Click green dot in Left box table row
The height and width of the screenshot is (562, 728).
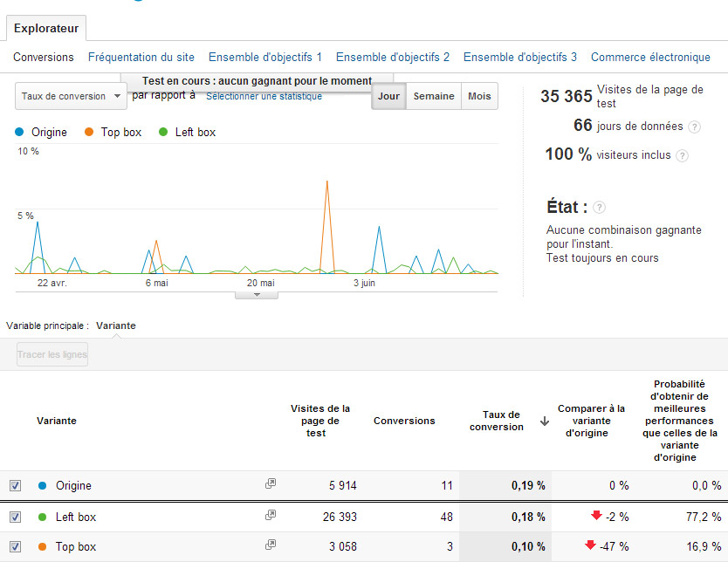(42, 517)
